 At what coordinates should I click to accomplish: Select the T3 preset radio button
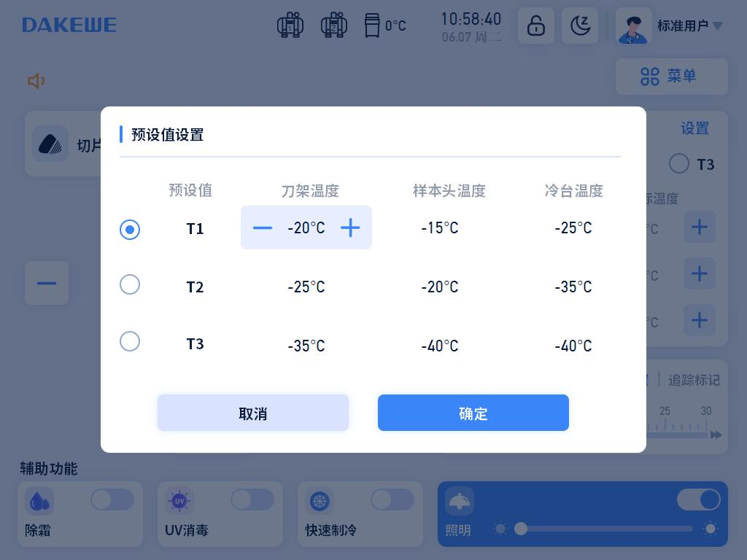[x=130, y=341]
